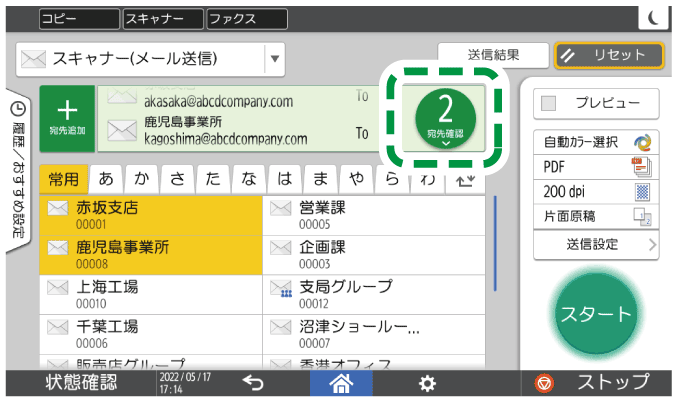
Task: Tap the moon energy saver icon
Action: pyautogui.click(x=653, y=18)
